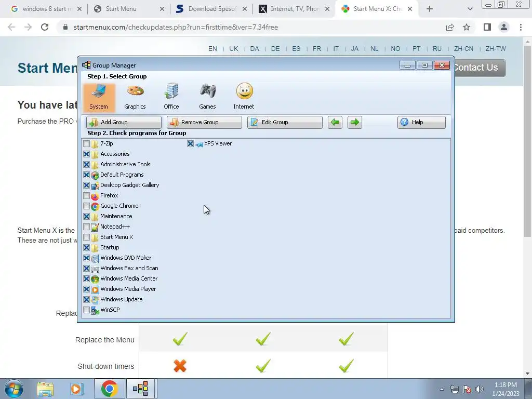The width and height of the screenshot is (532, 399).
Task: Uncheck the XPS Viewer checkbox
Action: (x=190, y=143)
